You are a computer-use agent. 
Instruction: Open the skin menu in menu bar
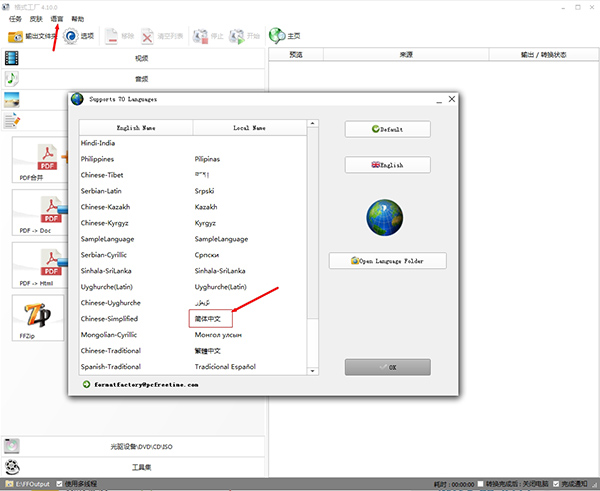(x=34, y=19)
